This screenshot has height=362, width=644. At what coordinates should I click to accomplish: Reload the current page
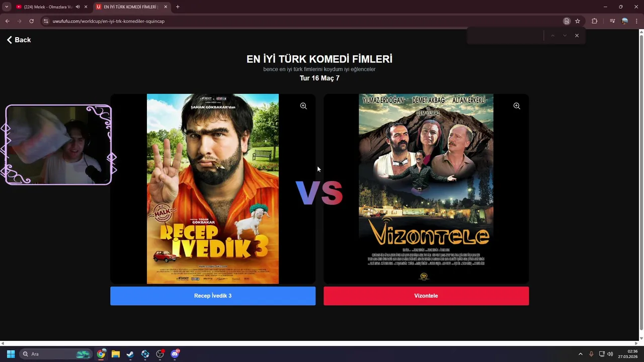[x=31, y=21]
